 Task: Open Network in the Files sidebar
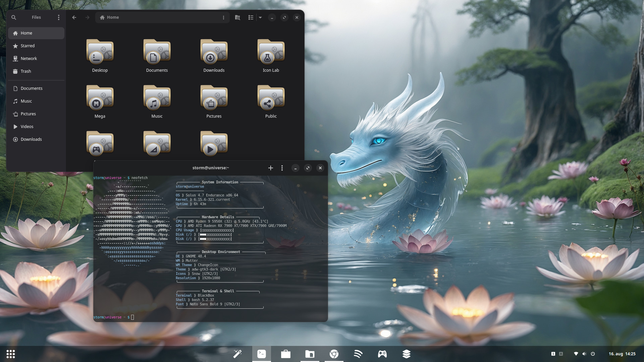point(36,59)
